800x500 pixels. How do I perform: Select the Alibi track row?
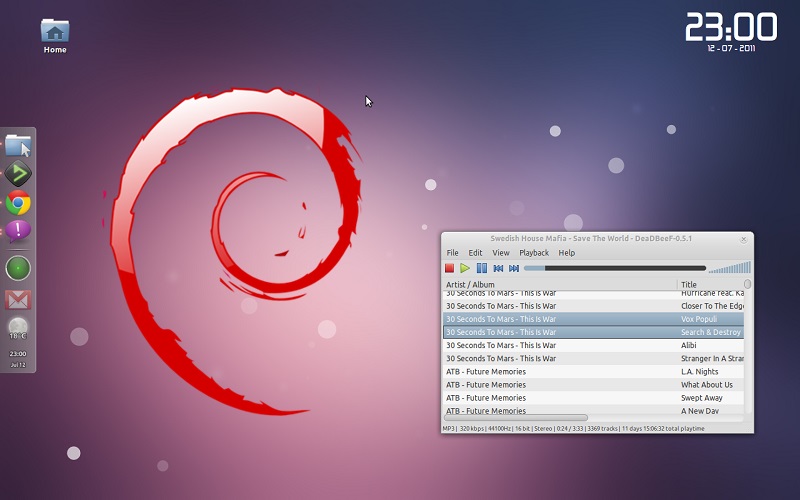point(593,345)
